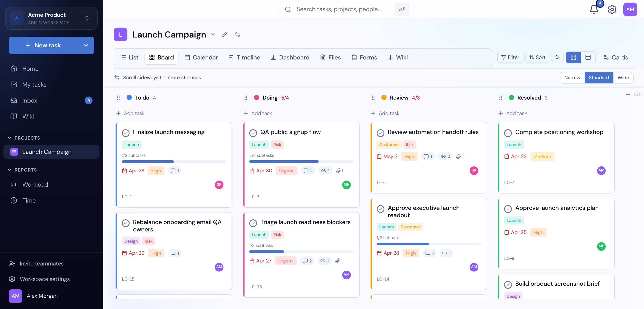Open Invite teammates

click(x=36, y=264)
